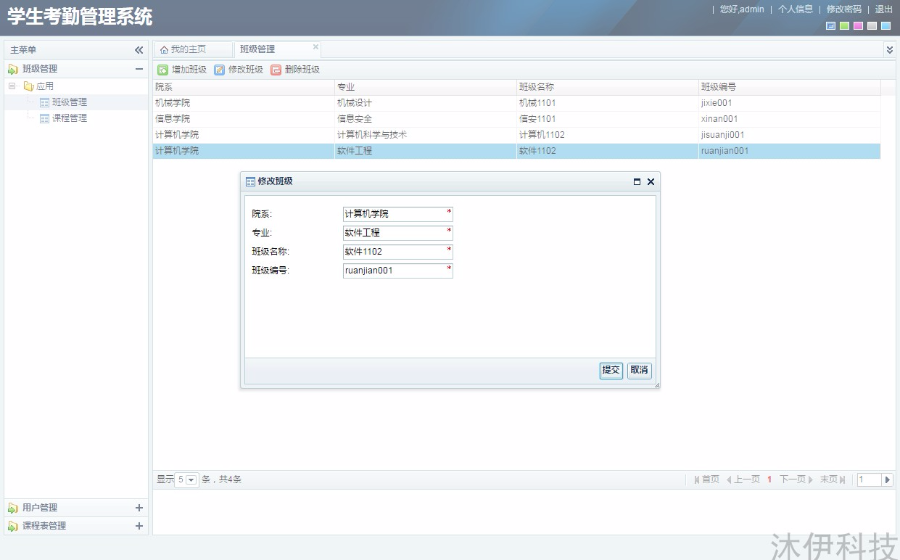Viewport: 900px width, 560px height.
Task: Go to the 首页 first page
Action: click(x=707, y=480)
